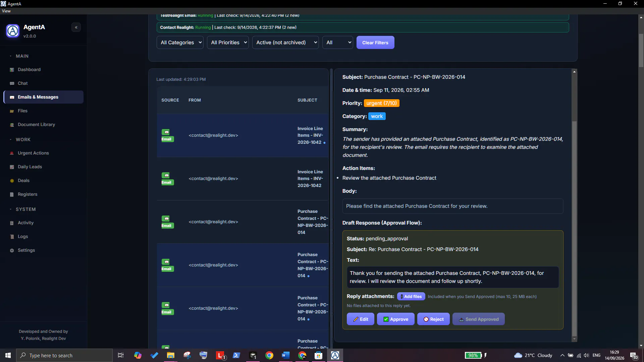The width and height of the screenshot is (644, 362).
Task: Click the SUBJECT column header
Action: click(x=307, y=100)
